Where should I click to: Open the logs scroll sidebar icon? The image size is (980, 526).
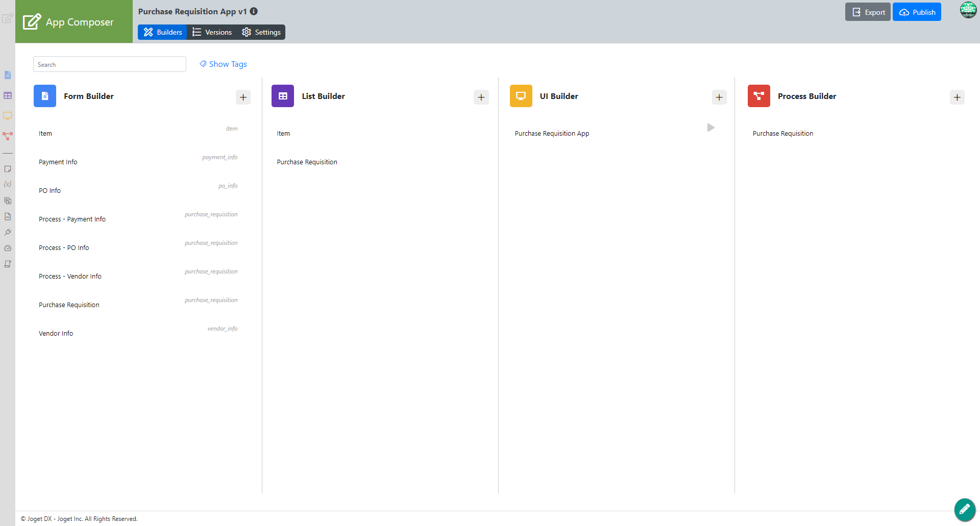(x=8, y=264)
